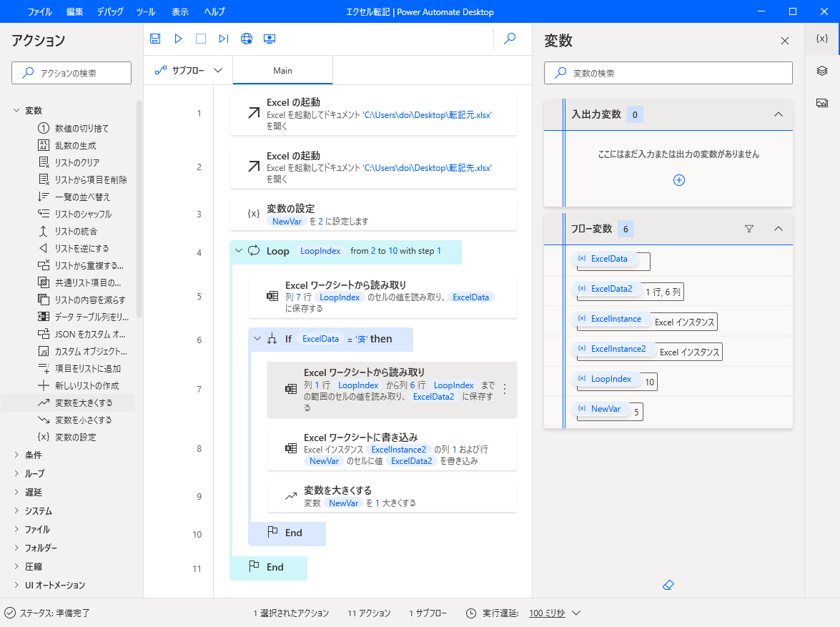The width and height of the screenshot is (840, 627).
Task: Open the web recorder globe icon
Action: point(247,39)
